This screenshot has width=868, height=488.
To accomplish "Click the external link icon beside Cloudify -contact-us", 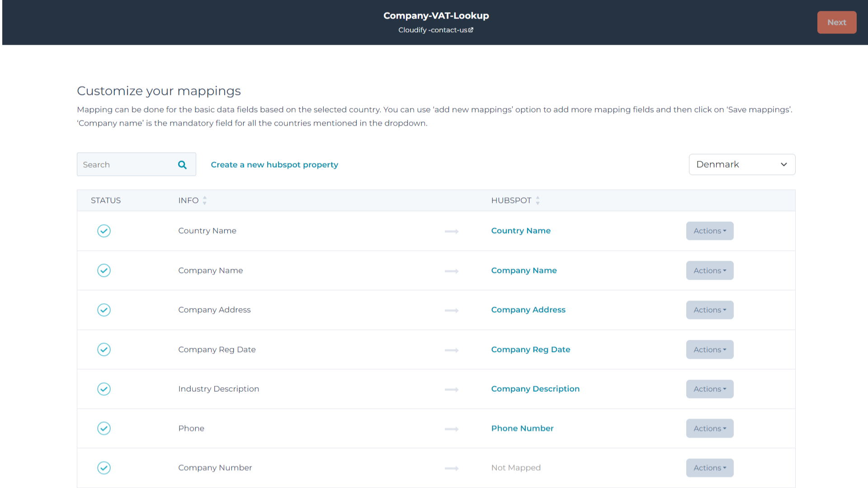I will coord(471,30).
